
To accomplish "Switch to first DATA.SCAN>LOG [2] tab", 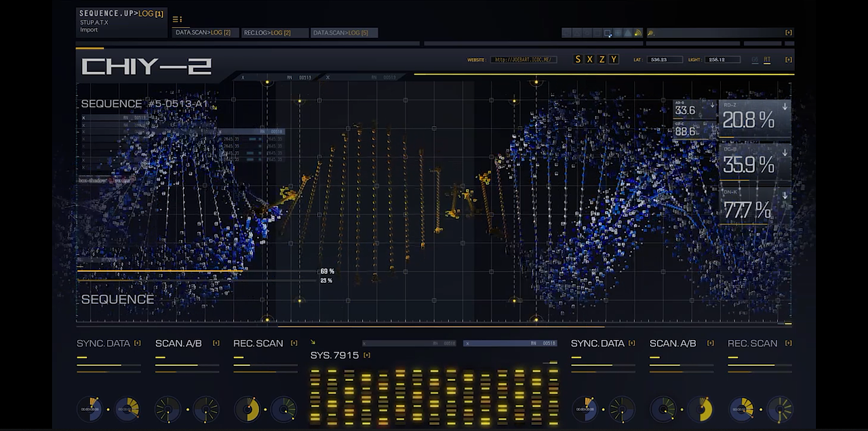I will click(205, 33).
